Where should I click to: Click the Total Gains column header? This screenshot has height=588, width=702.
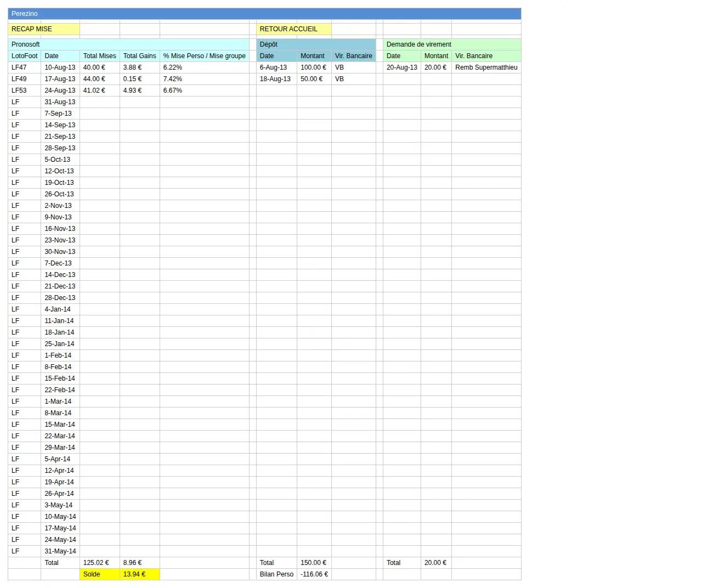tap(140, 56)
